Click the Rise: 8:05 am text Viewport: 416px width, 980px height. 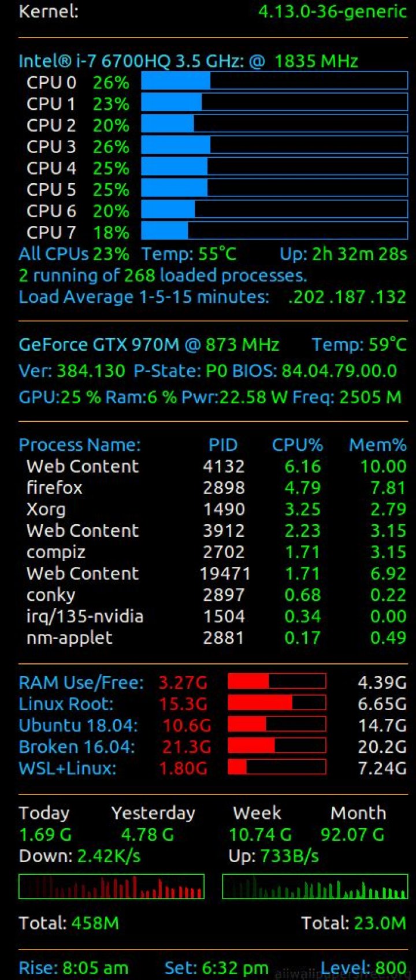73,968
